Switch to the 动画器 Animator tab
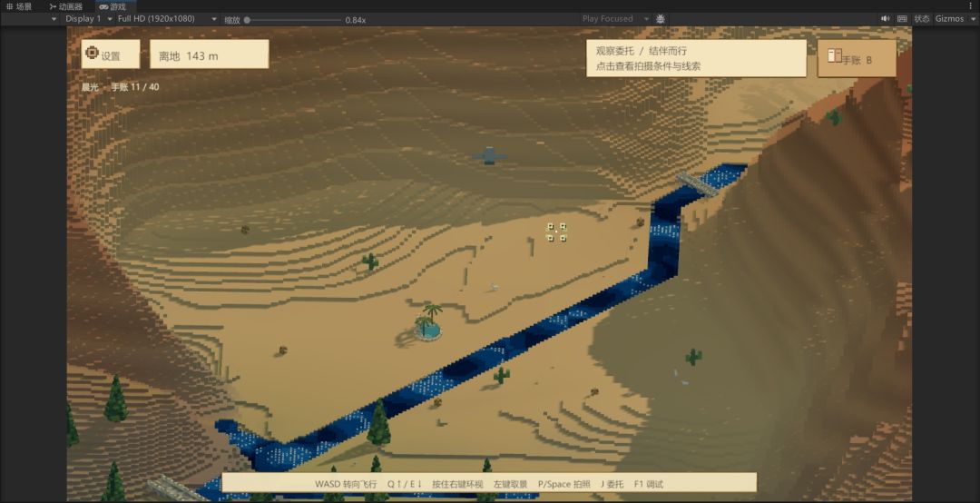980x503 pixels. 66,6
